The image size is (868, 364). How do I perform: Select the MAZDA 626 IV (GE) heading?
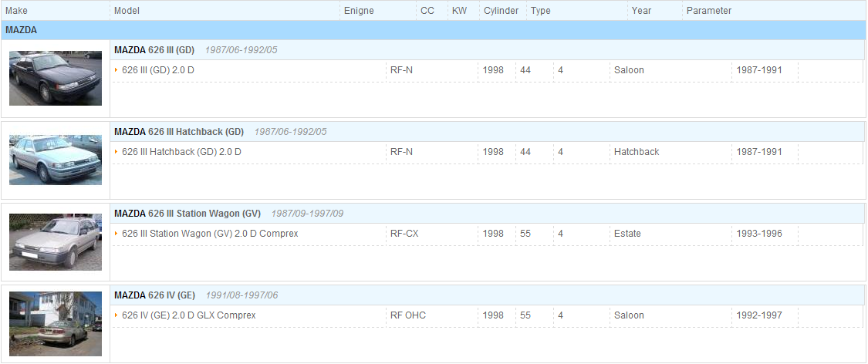click(154, 295)
